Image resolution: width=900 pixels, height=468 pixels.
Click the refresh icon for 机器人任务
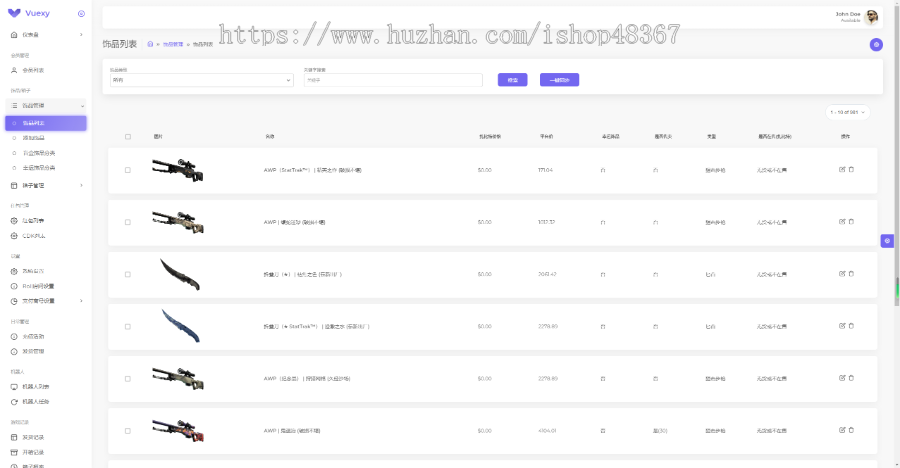(x=14, y=401)
